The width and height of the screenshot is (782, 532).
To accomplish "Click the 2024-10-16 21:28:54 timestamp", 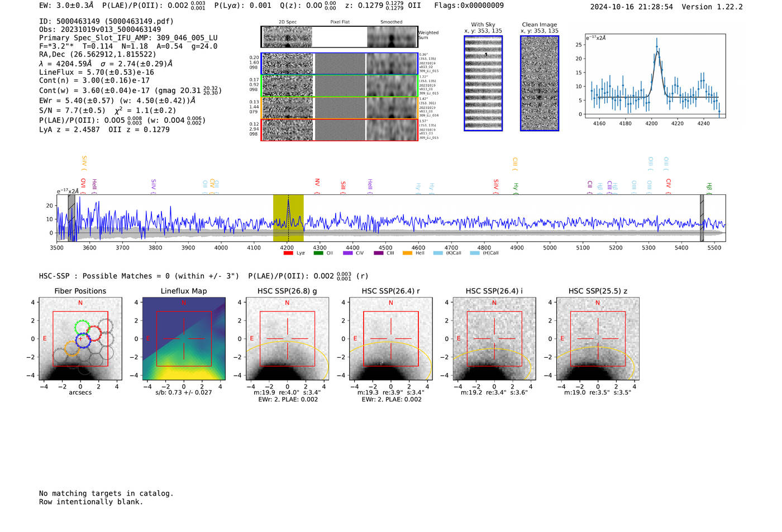I will (632, 7).
